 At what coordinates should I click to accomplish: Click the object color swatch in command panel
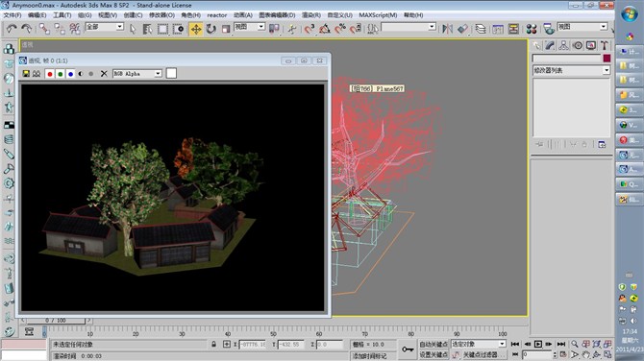point(607,59)
